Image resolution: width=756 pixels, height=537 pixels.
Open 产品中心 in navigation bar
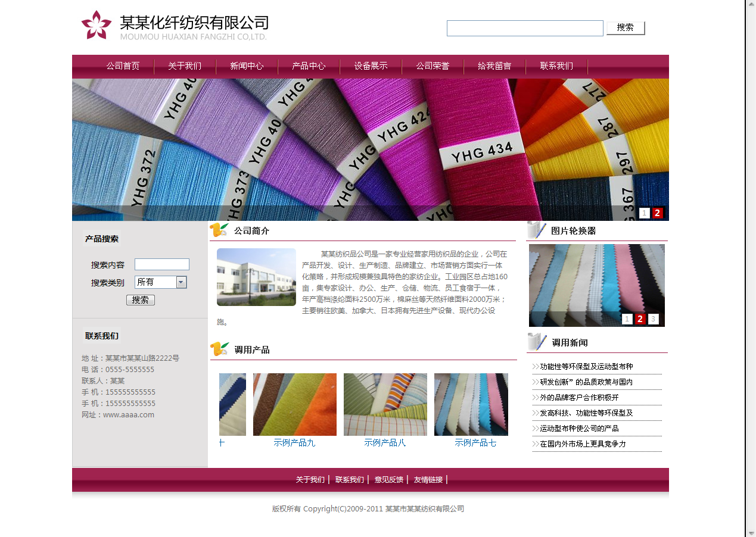[309, 66]
